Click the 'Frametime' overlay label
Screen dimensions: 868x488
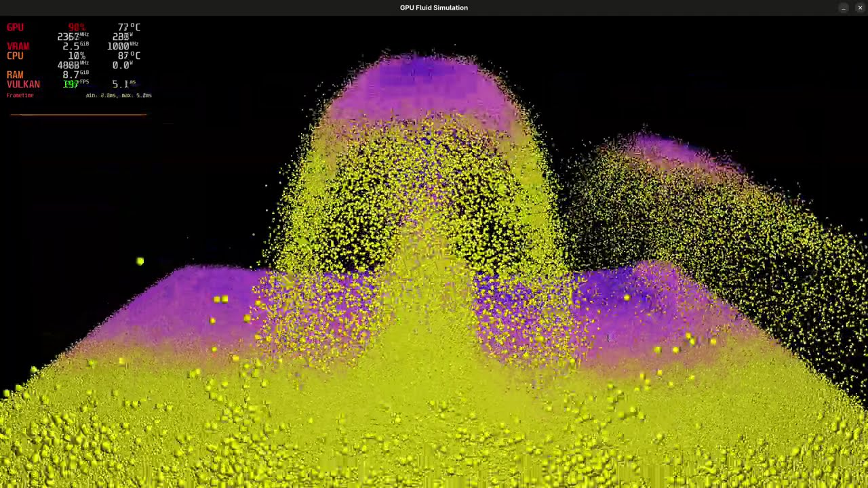pyautogui.click(x=20, y=96)
